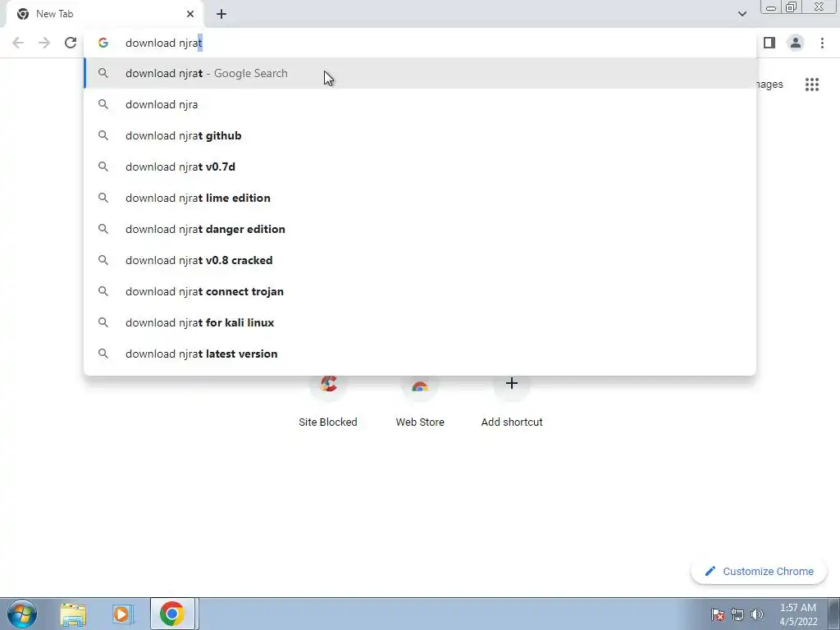
Task: Choose 'download njrat for kali linux' suggestion
Action: (x=420, y=322)
